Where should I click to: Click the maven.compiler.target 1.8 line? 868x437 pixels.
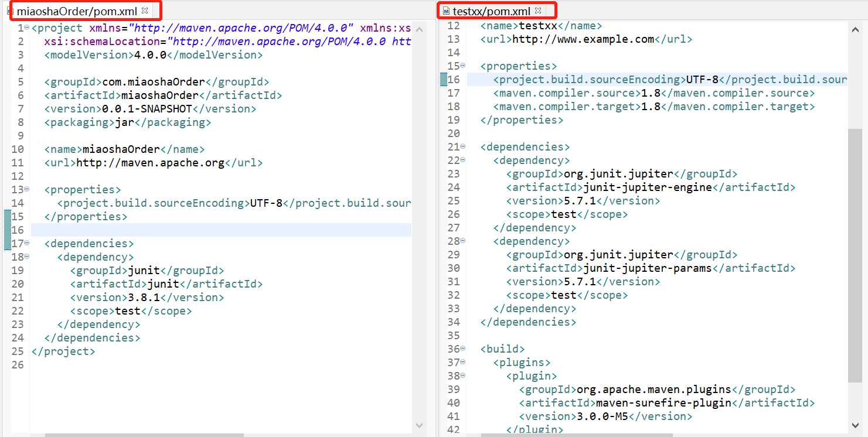coord(653,107)
